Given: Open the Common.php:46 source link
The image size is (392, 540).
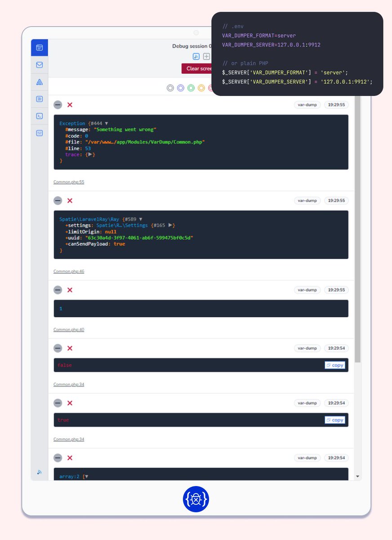Looking at the screenshot, I should [x=69, y=272].
